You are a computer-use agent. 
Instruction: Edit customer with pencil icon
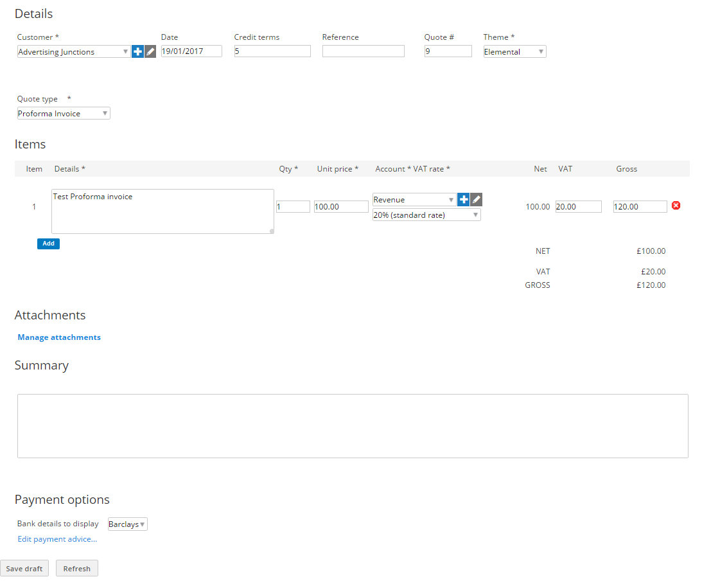150,51
